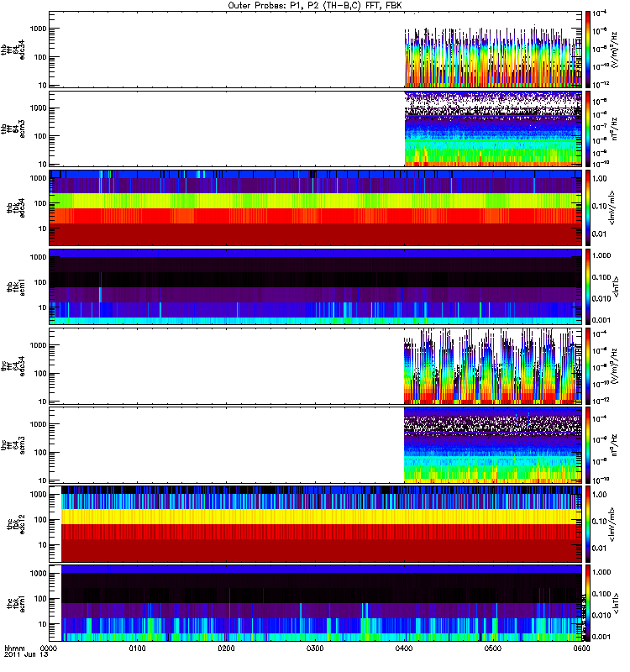Click the color bar of thc fbk scm1 panel
The image size is (630, 672).
click(588, 603)
